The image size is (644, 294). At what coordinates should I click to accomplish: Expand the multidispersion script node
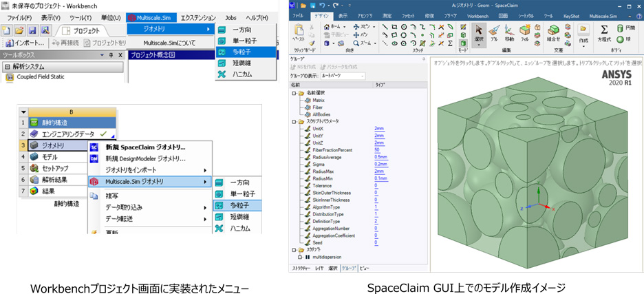pos(301,257)
